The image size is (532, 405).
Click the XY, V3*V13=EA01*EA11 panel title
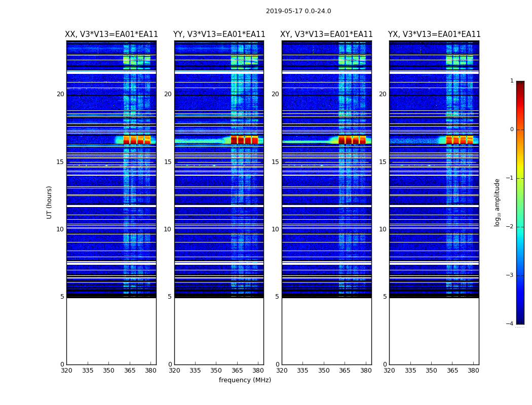(x=326, y=34)
